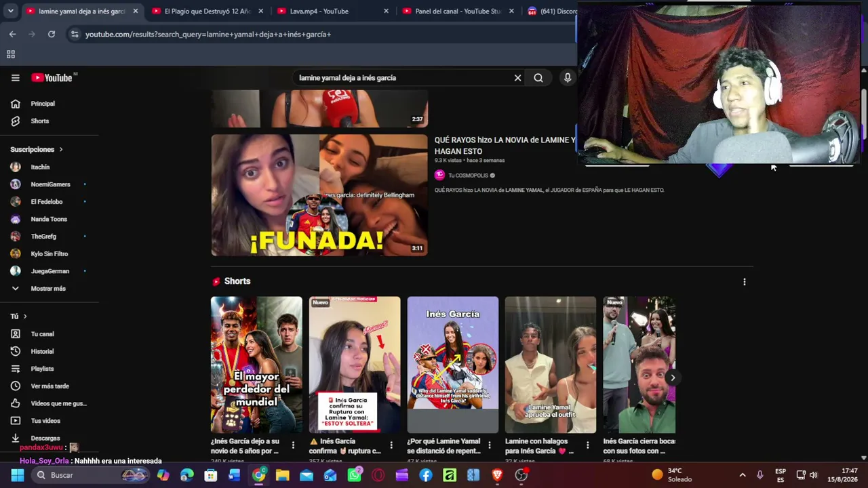Open Kylo Sin Filtro channel subscription
This screenshot has height=488, width=868.
pyautogui.click(x=50, y=253)
